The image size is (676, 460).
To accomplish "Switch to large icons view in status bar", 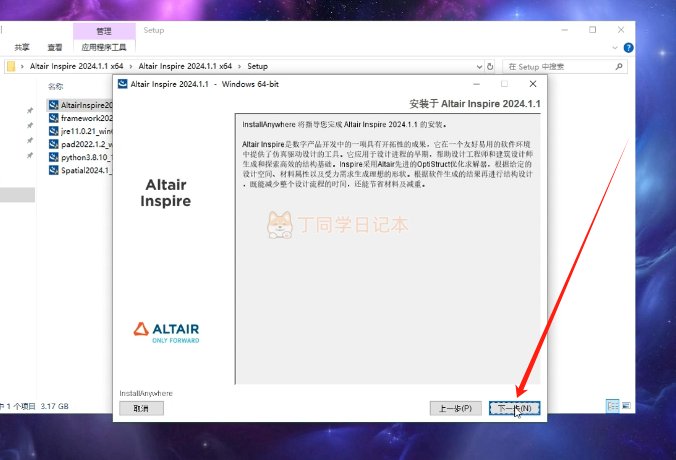I will click(x=626, y=406).
